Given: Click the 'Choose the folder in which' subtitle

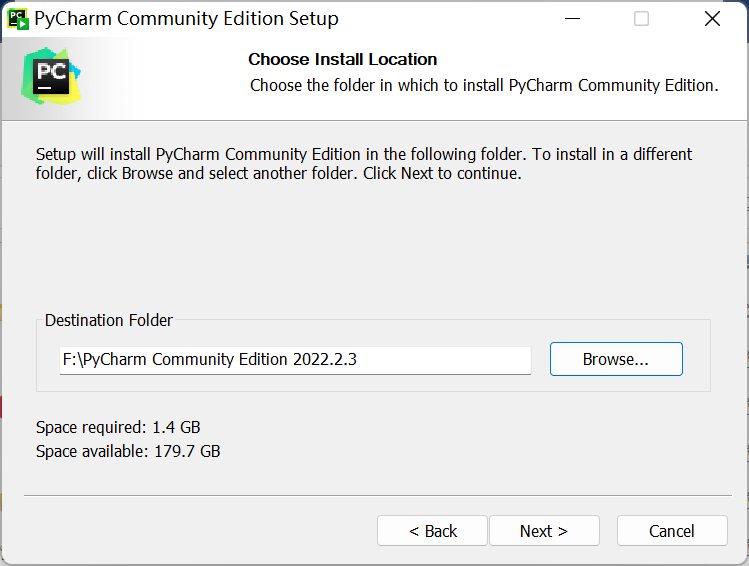Looking at the screenshot, I should point(484,85).
